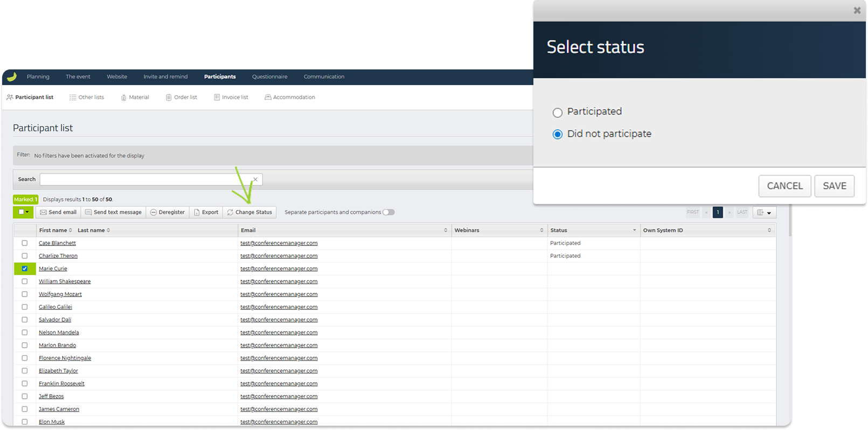Close the Select status dialog
This screenshot has height=430, width=868.
[857, 10]
